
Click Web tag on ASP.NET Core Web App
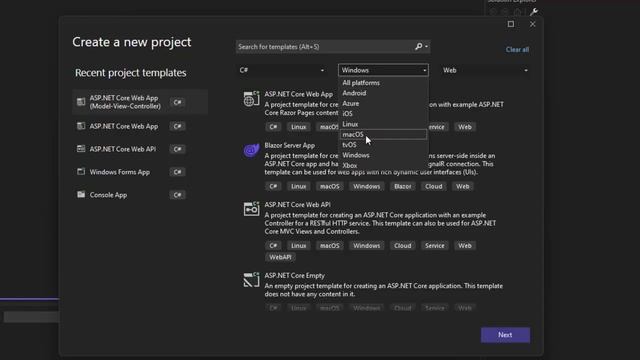464,127
